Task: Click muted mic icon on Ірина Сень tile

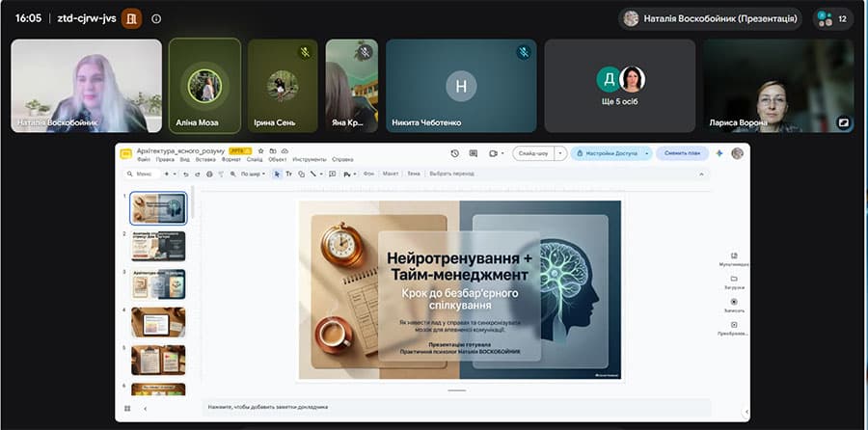Action: 305,53
